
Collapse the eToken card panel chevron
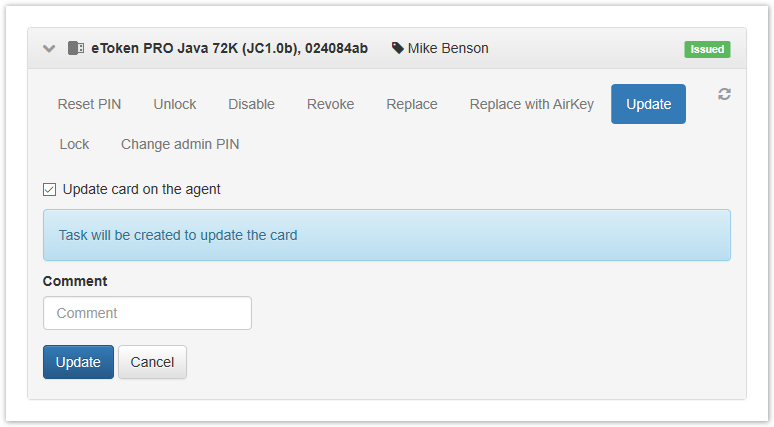coord(49,48)
